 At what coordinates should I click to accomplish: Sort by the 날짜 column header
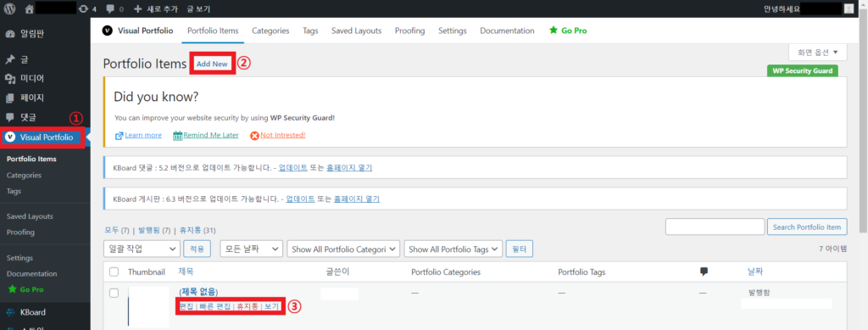coord(755,271)
